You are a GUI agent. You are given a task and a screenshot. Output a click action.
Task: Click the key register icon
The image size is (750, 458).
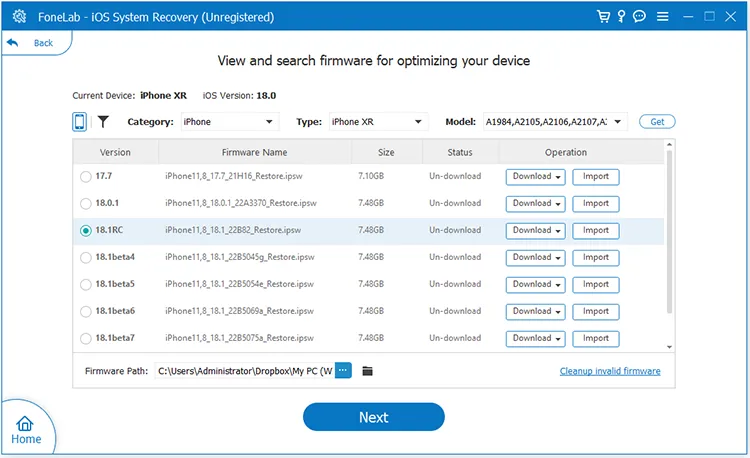click(x=621, y=17)
